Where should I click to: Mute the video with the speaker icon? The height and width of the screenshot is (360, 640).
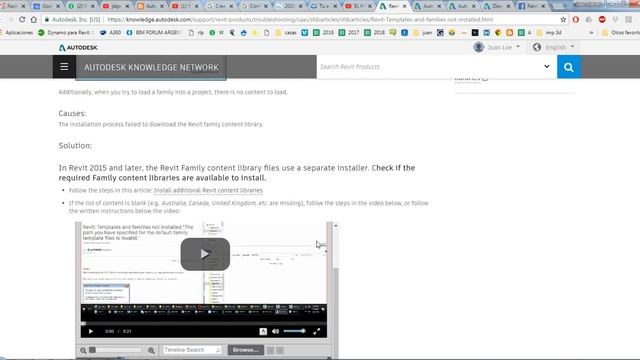pyautogui.click(x=276, y=331)
